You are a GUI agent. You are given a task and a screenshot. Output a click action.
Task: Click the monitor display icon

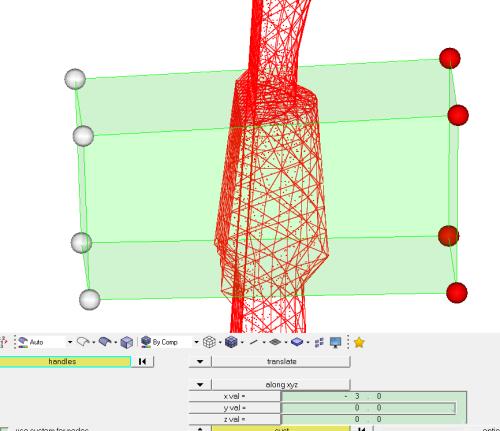point(336,342)
